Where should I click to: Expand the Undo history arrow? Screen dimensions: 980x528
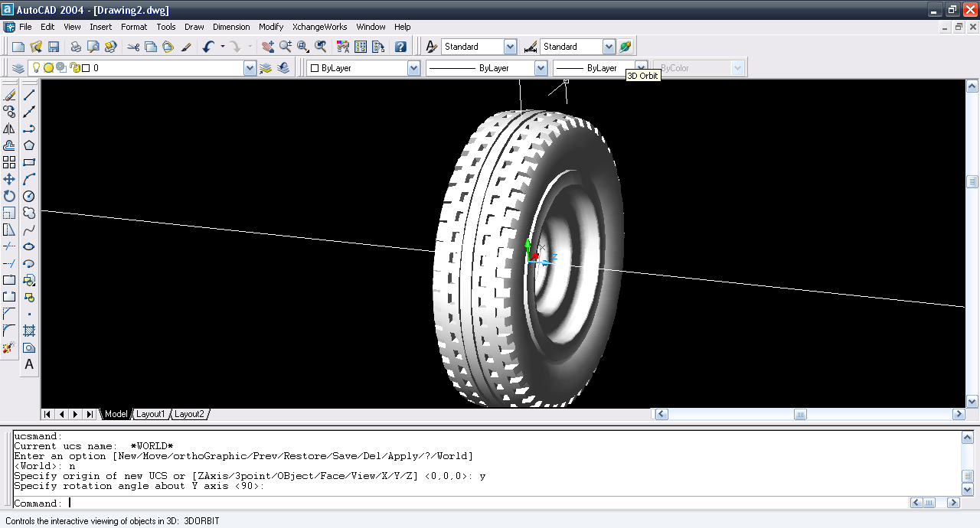[223, 47]
